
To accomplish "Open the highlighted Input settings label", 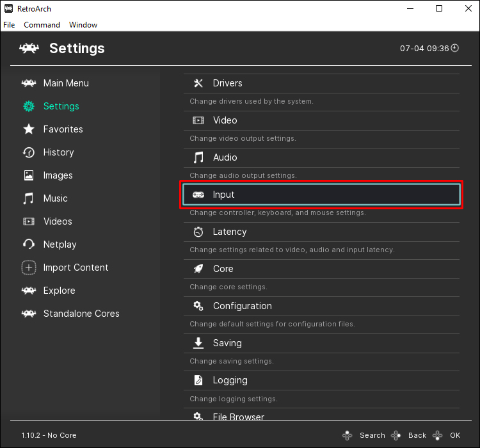I will [224, 195].
